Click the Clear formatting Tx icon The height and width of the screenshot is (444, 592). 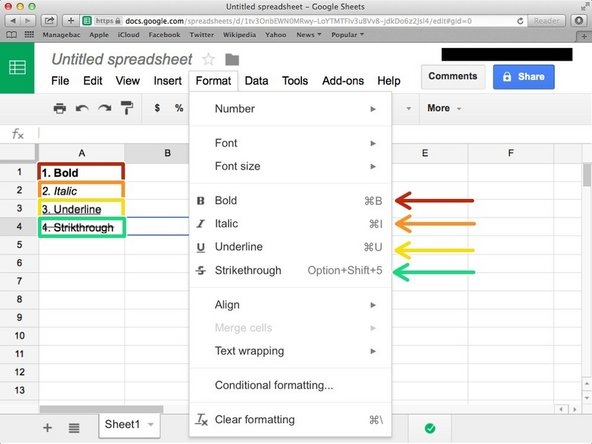[201, 419]
